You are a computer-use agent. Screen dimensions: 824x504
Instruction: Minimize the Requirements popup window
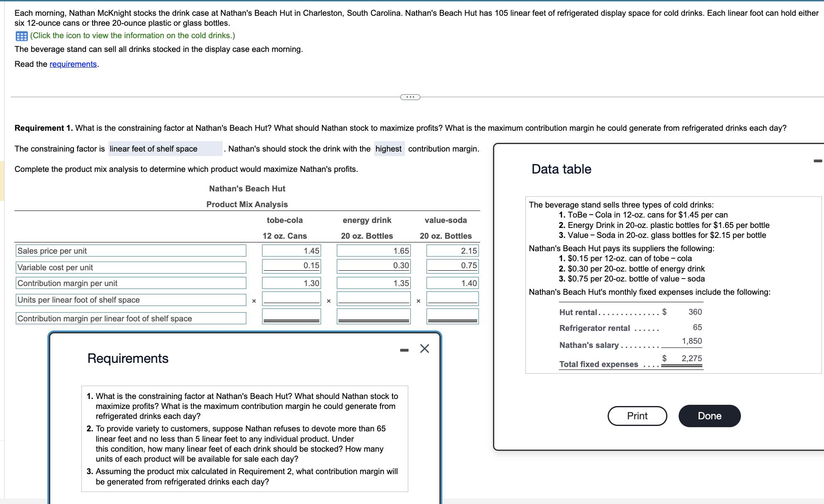click(x=404, y=350)
